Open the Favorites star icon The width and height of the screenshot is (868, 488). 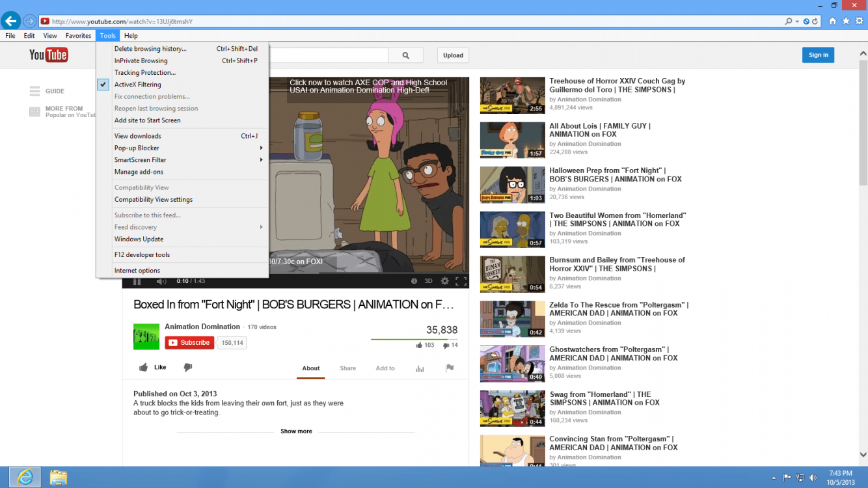point(846,21)
